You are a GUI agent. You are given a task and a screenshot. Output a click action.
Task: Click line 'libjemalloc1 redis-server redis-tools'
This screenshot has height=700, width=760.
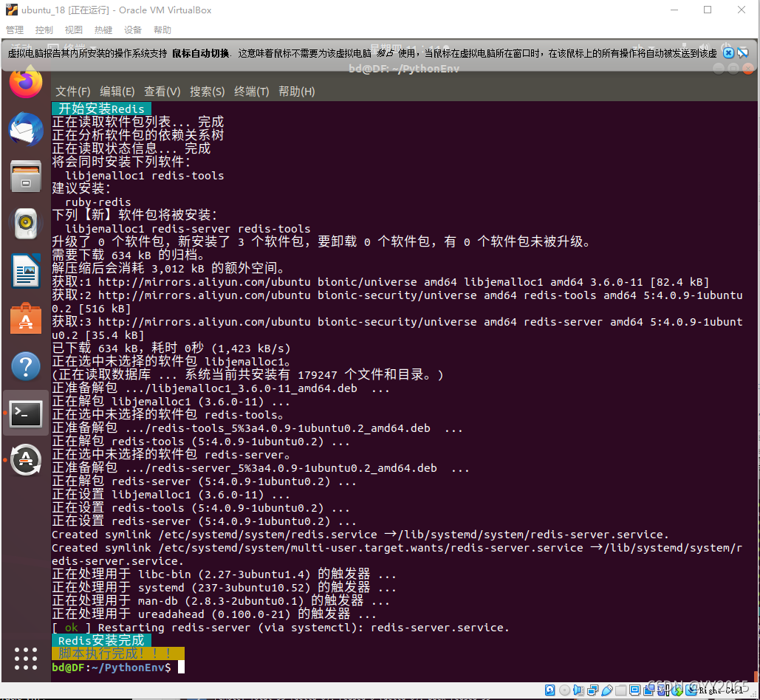click(x=188, y=229)
